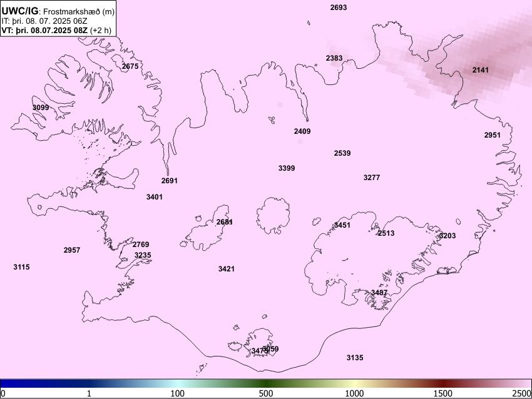
Task: Click the 1500 tick label on the color scale
Action: click(x=443, y=393)
